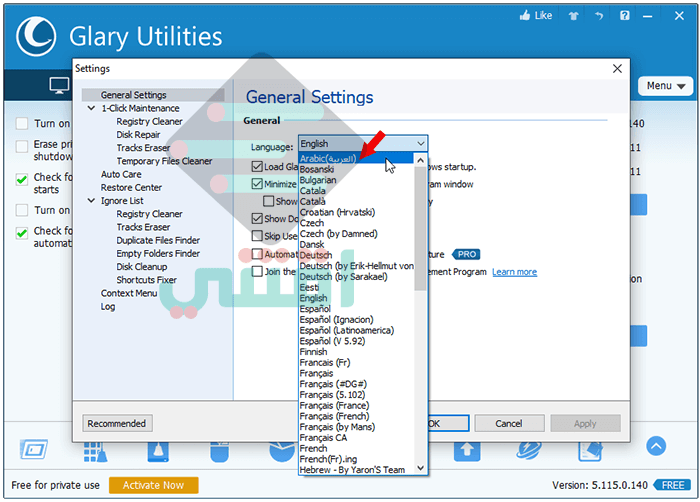Toggle the Show Do checkbox
The image size is (700, 502).
click(257, 218)
